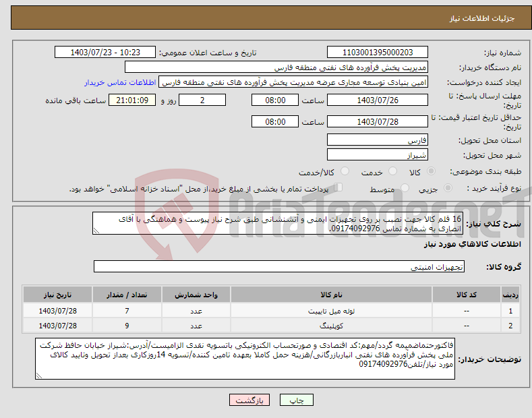Click the delivery city field شیراز

378,154
